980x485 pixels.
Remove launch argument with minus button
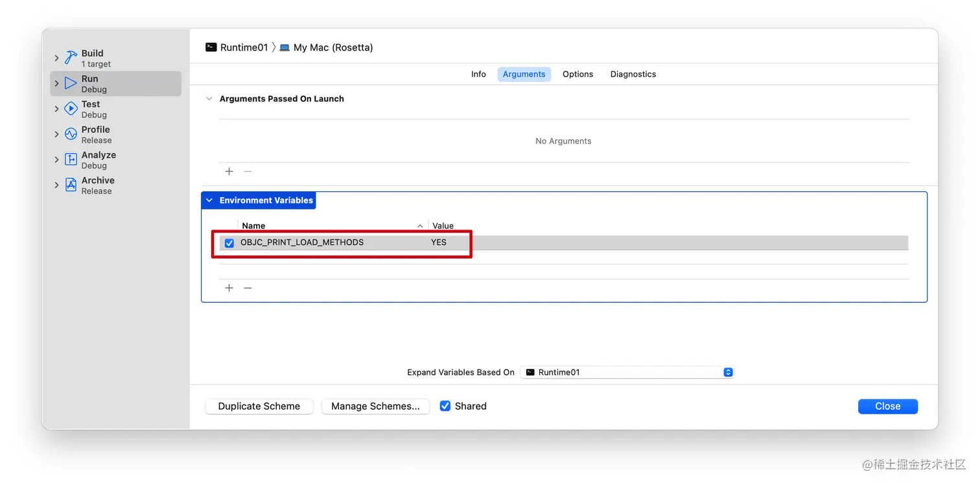pos(248,171)
